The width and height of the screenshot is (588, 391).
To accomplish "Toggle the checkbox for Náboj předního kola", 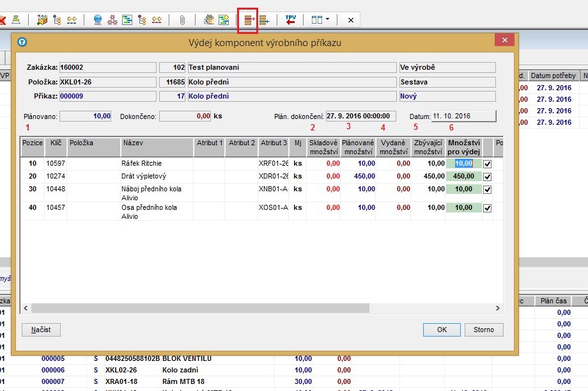I will 487,189.
